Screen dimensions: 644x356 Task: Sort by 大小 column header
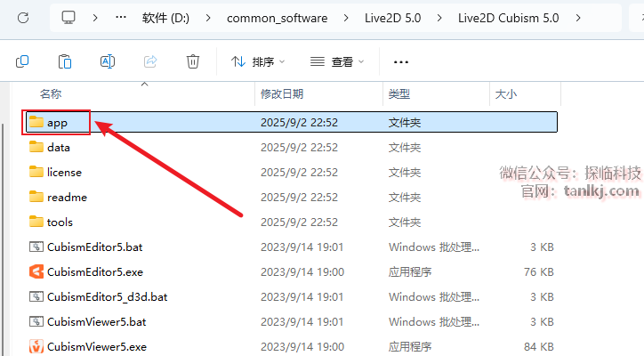pyautogui.click(x=506, y=94)
